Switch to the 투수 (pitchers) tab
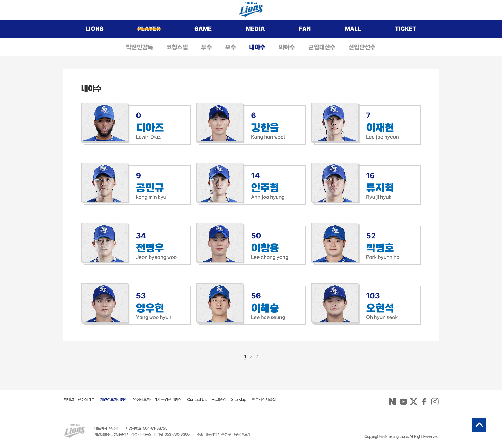Screen dimensions: 502x448 206,47
